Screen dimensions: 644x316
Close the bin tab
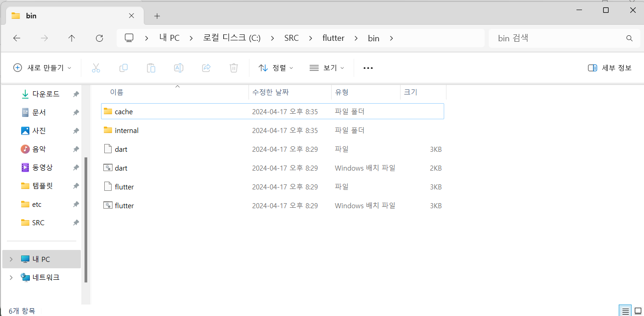[x=131, y=16]
